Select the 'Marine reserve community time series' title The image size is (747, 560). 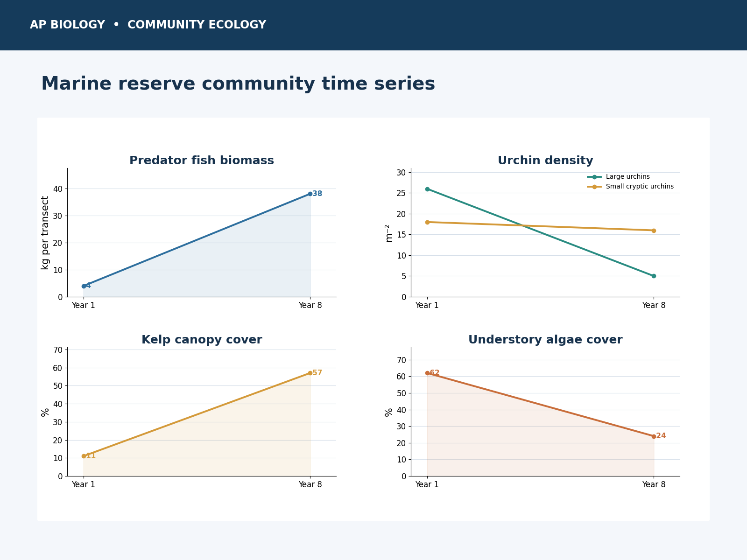(x=238, y=84)
